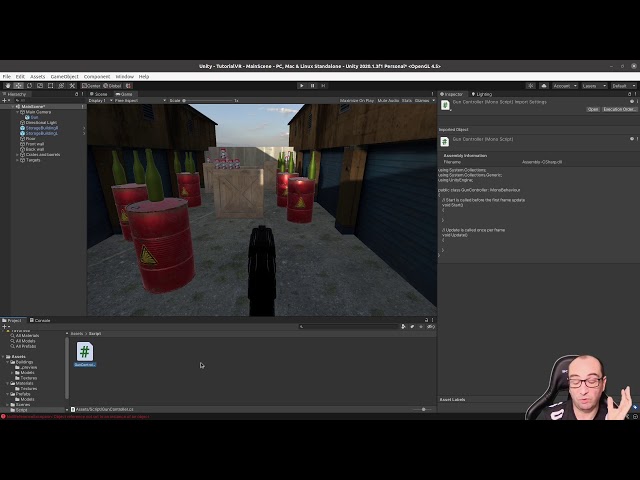
Task: Open the Cloud services icon
Action: click(544, 86)
